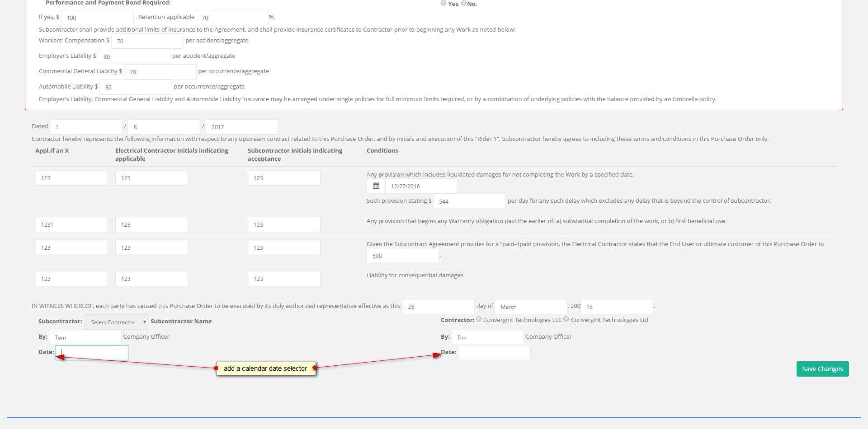The height and width of the screenshot is (429, 868).
Task: Click the Workers' Compensation amount field
Action: pos(147,41)
